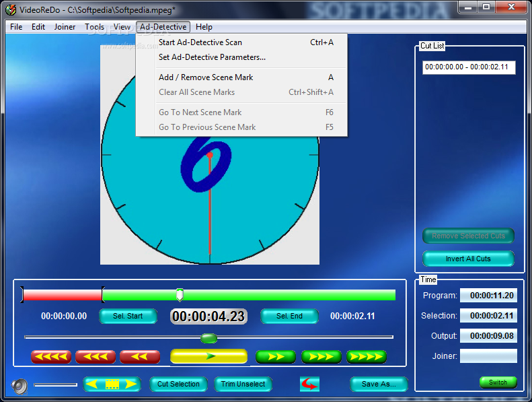
Task: Open the Edit menu
Action: pyautogui.click(x=38, y=27)
